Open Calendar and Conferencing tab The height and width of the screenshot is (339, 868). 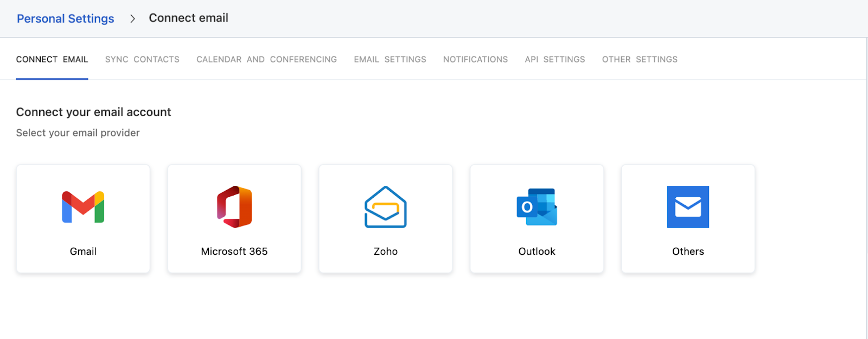point(266,59)
